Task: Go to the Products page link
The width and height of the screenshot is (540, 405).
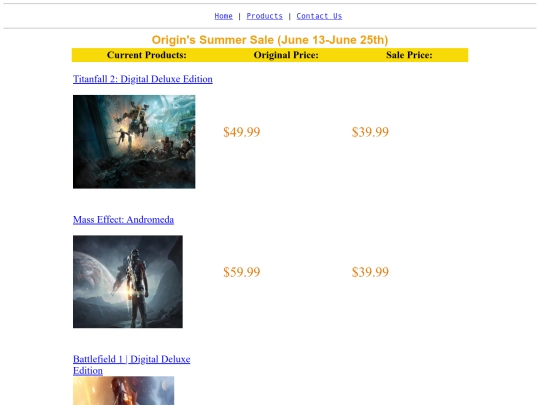Action: pos(264,16)
